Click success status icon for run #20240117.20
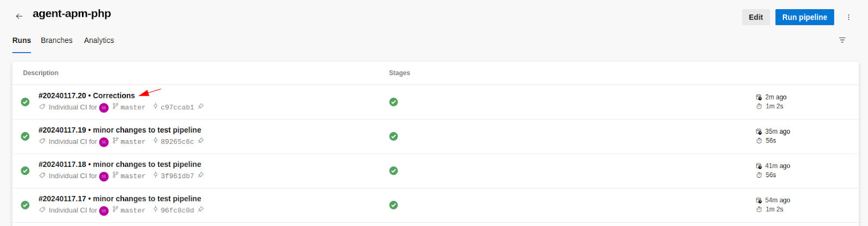Viewport: 868px width, 226px height. 25,102
